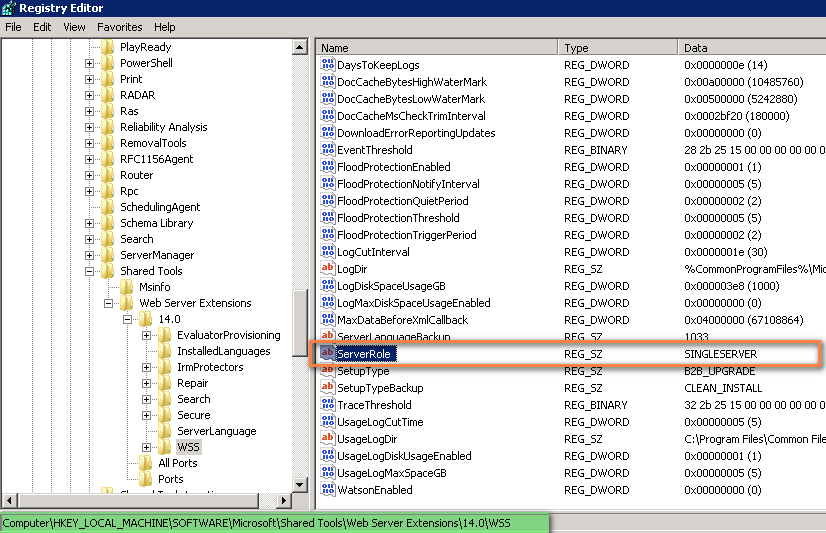Viewport: 826px width, 533px height.
Task: Click the 14.0 folder icon
Action: [145, 319]
